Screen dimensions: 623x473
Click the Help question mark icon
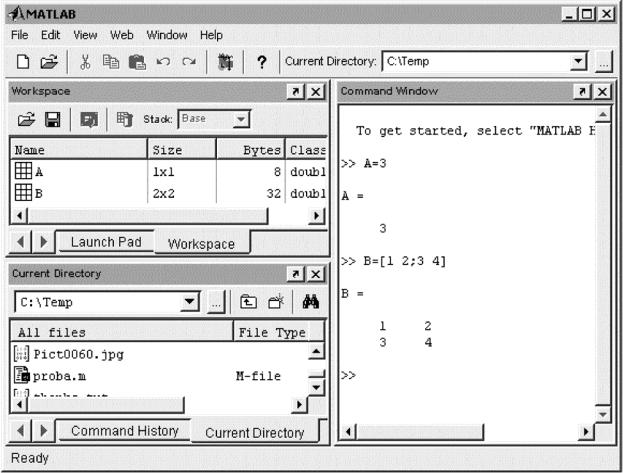(x=261, y=62)
